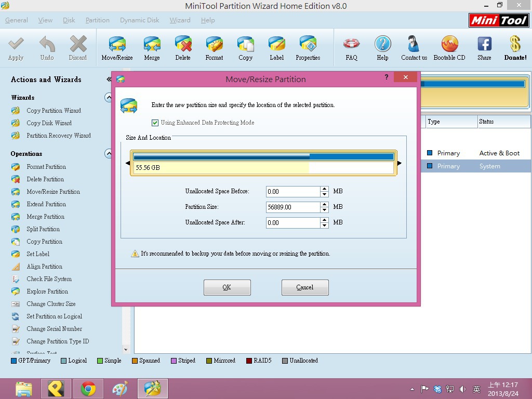The width and height of the screenshot is (532, 399).
Task: Click Cancel in Move/Resize dialog
Action: point(305,287)
